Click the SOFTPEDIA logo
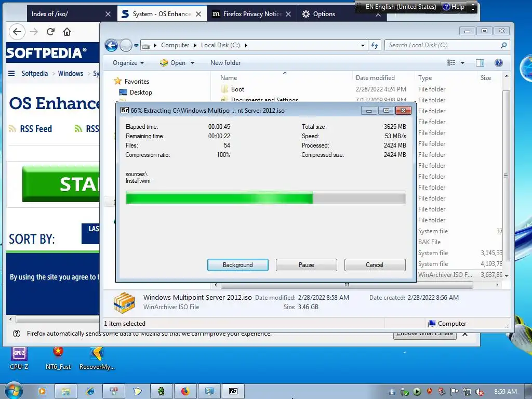532x399 pixels. tap(46, 52)
